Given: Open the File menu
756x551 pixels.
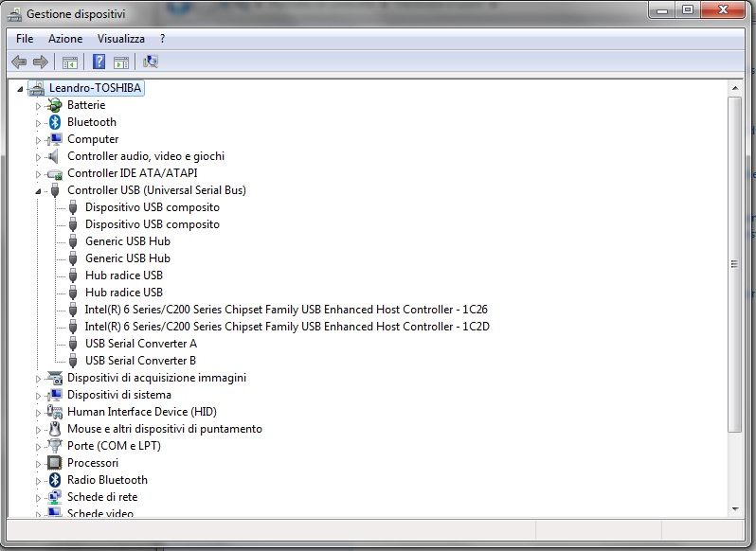Looking at the screenshot, I should click(x=25, y=39).
